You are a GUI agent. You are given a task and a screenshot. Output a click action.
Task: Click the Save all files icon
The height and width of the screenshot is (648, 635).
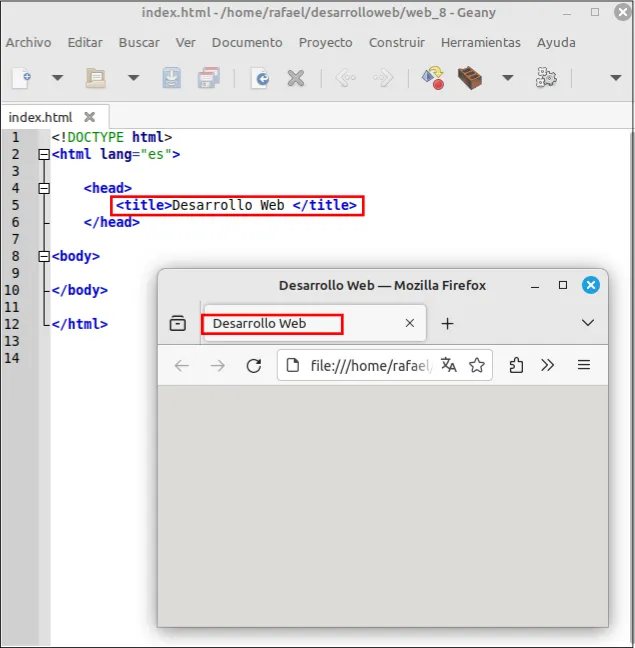[209, 78]
